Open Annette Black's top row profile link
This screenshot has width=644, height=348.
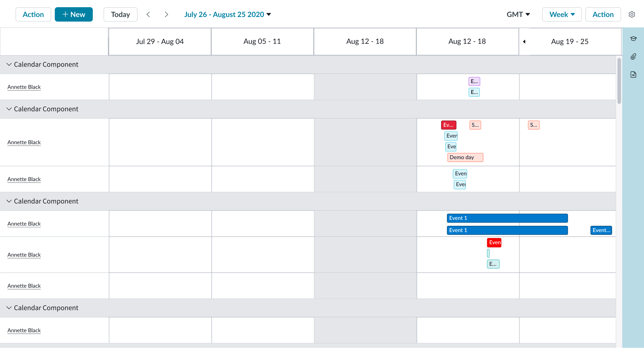click(x=24, y=87)
